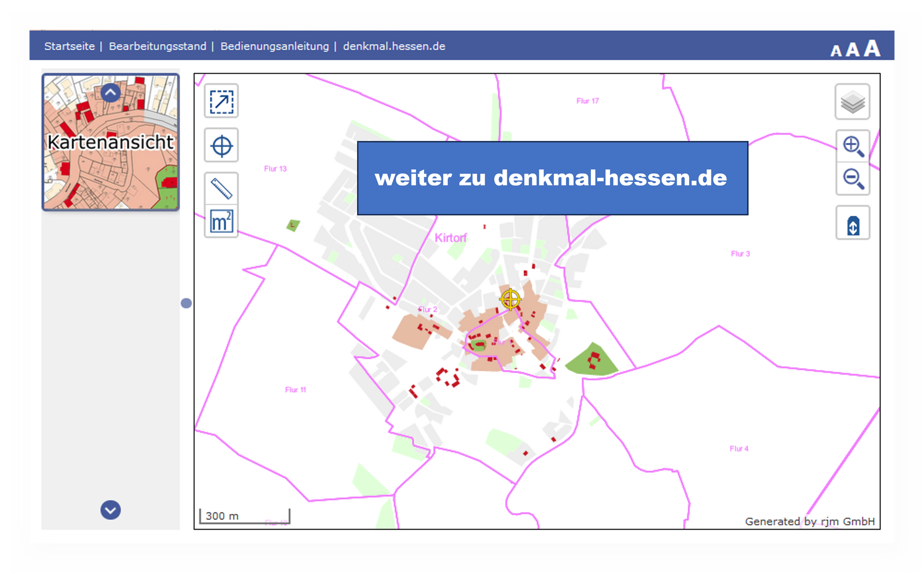The height and width of the screenshot is (576, 924).
Task: Follow the denkmal.hessen.de header link
Action: [394, 46]
